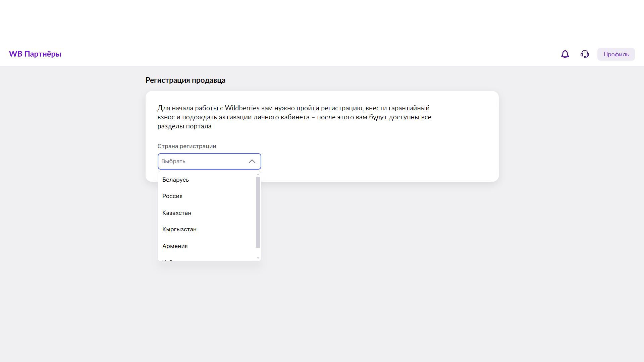Go to WB Партнёры home logo
Viewport: 644px width, 362px height.
35,54
